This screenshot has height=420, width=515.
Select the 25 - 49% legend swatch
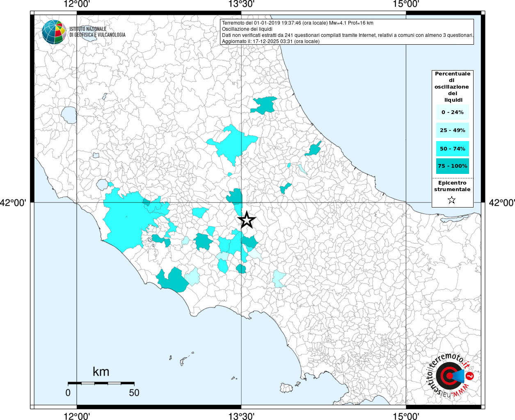click(452, 130)
